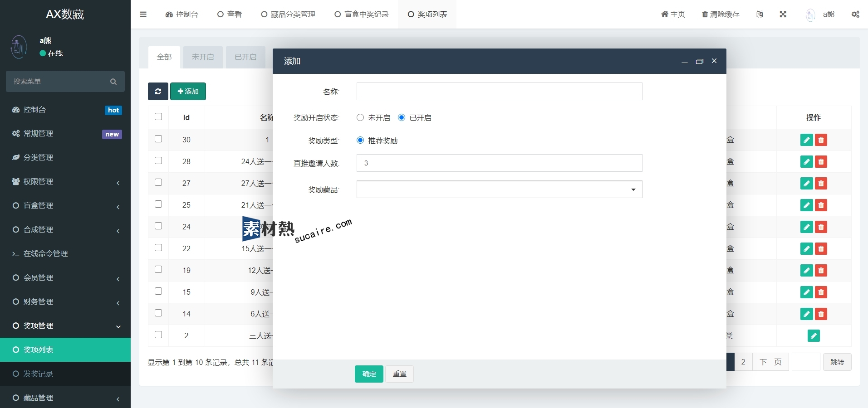Open the settings gears icon at top right
The image size is (868, 408).
(855, 14)
